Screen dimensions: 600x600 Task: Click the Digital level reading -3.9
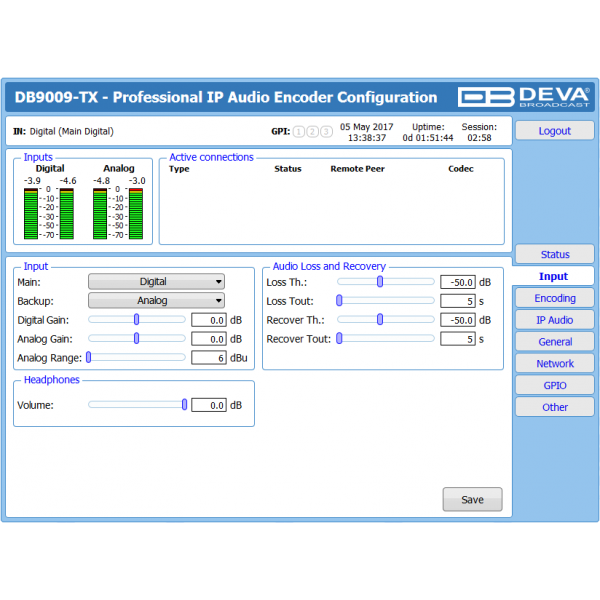pyautogui.click(x=32, y=181)
